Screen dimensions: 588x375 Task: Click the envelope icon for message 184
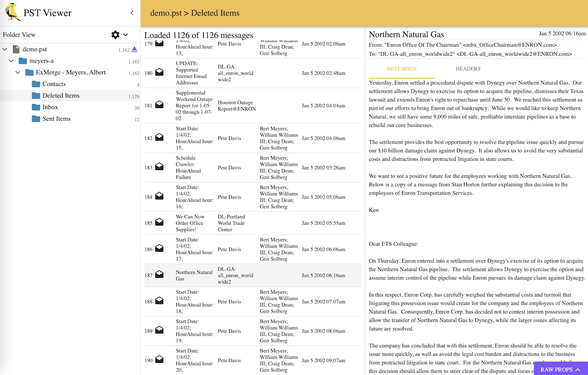[159, 197]
